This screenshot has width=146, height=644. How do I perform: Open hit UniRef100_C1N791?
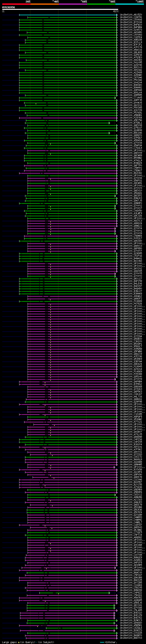[131, 17]
